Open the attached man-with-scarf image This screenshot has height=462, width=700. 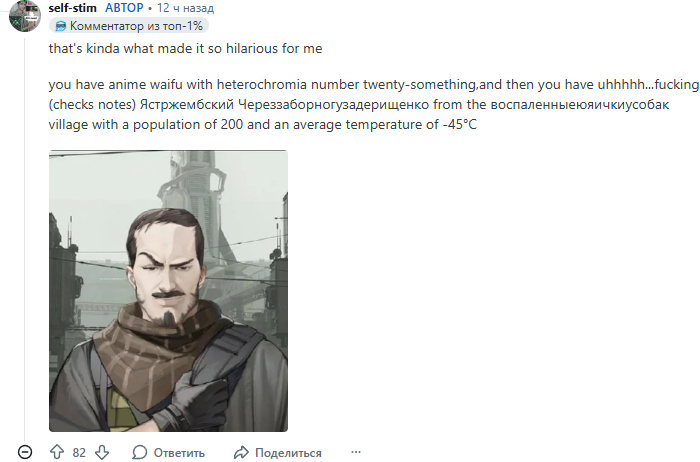(168, 291)
